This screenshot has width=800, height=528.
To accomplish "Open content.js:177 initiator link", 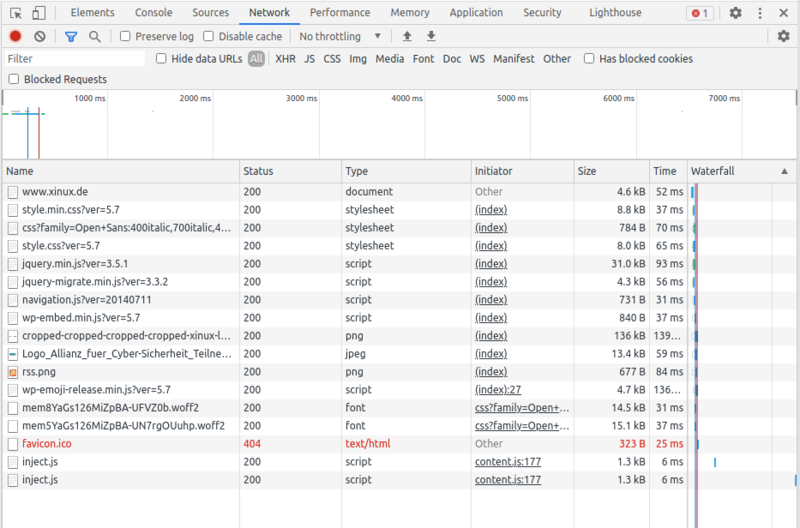I will [507, 462].
